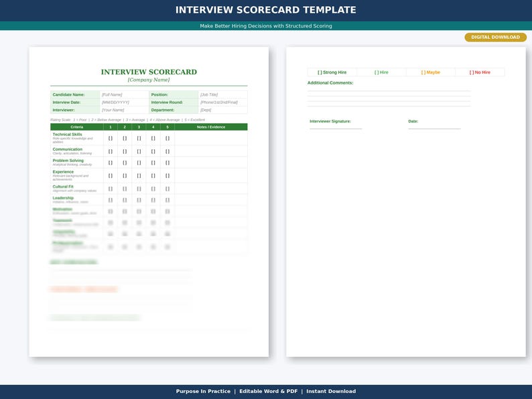
Task: Click the INTERVIEW SCORECARD TEMPLATE banner title
Action: point(265,10)
